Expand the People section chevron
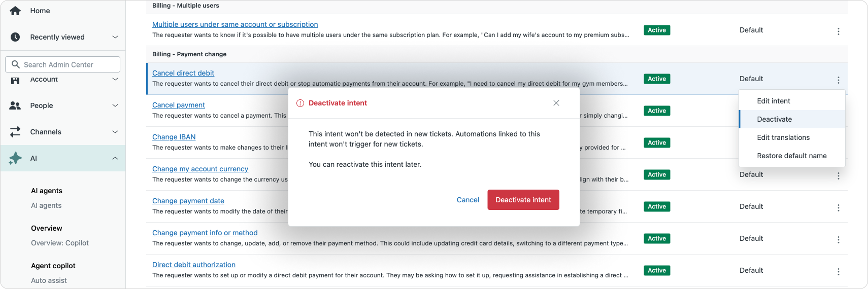Viewport: 868px width, 289px height. [x=115, y=105]
